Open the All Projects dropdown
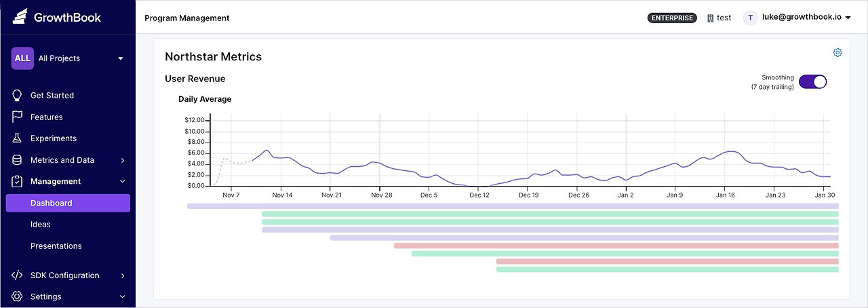The width and height of the screenshot is (868, 308). tap(68, 58)
